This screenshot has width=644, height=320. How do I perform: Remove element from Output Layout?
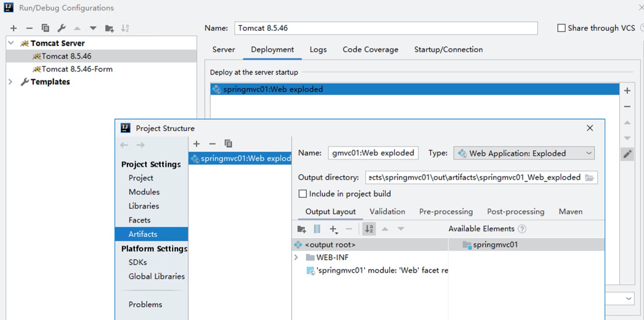point(349,229)
